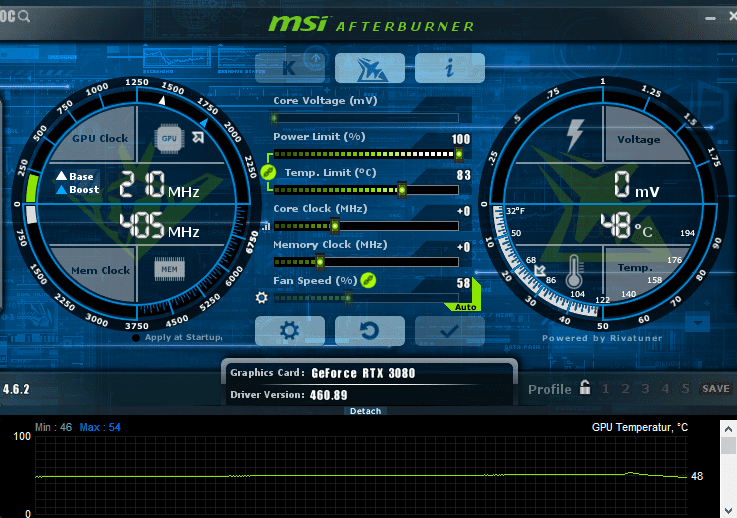Click the arrow icon near thermometer
This screenshot has width=737, height=518.
[540, 270]
